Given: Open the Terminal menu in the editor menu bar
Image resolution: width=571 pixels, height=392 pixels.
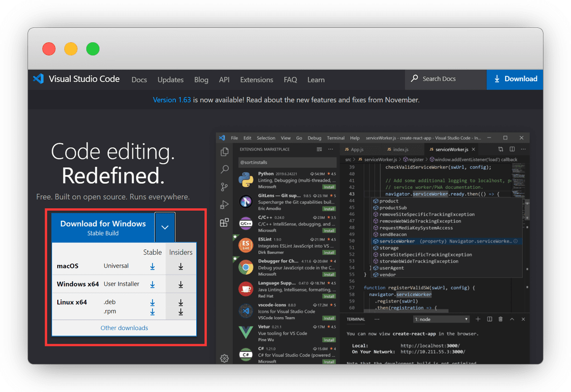Looking at the screenshot, I should (x=336, y=138).
